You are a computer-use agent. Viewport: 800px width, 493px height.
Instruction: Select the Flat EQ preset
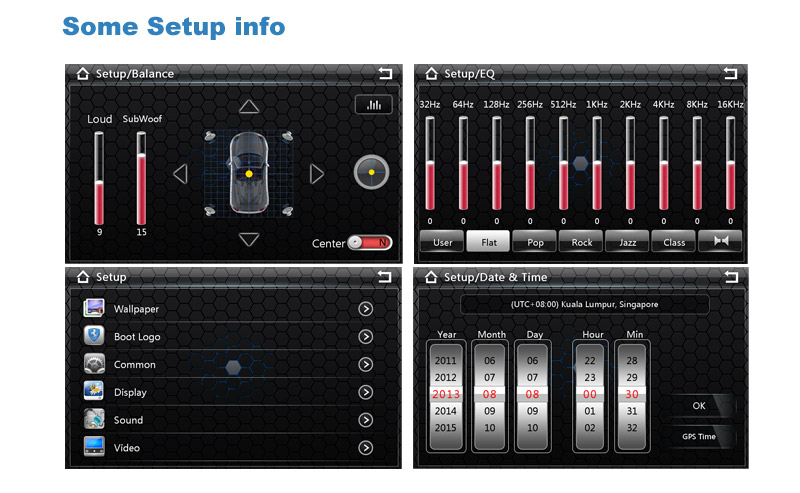coord(489,242)
